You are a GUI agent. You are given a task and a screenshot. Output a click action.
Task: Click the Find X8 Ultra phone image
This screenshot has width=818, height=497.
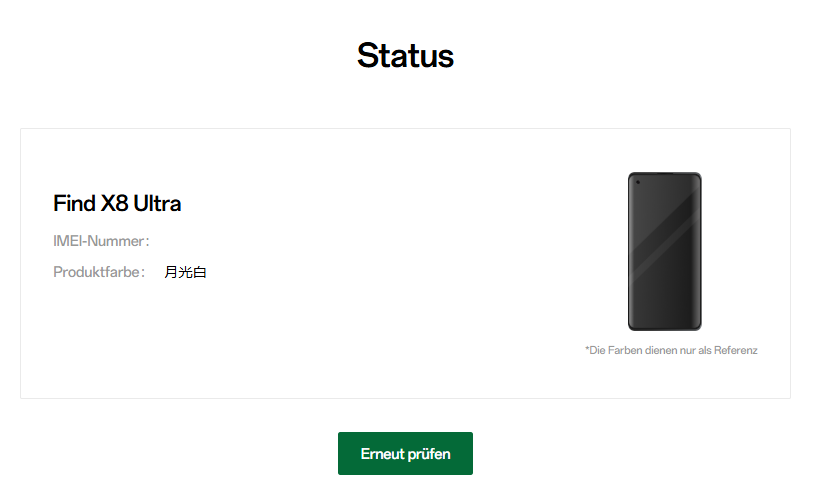664,251
